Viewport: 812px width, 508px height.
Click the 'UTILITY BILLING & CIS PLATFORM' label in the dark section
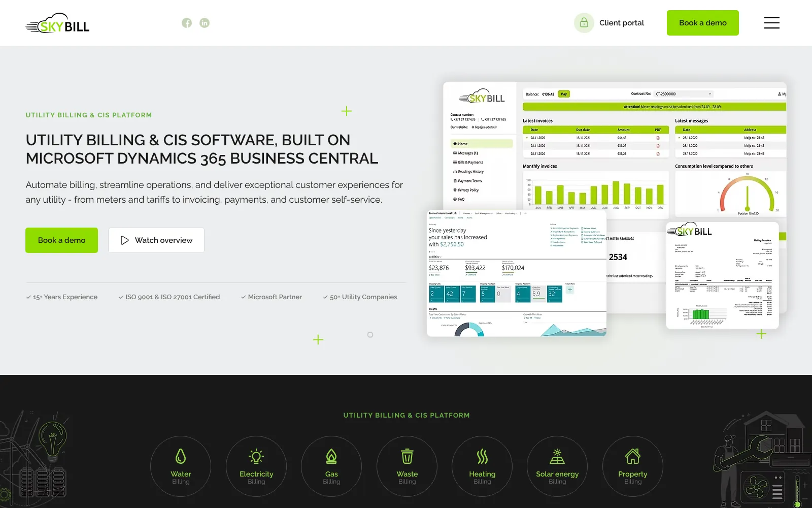pos(407,416)
